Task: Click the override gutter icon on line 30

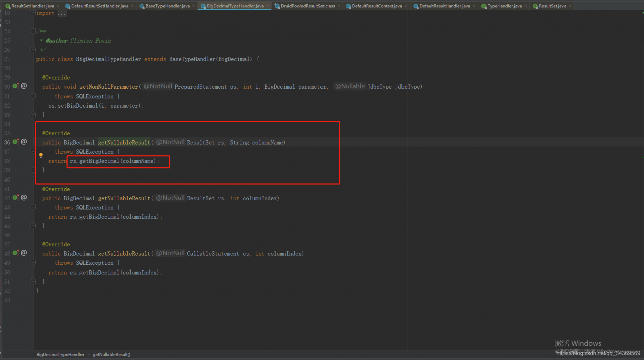Action: tap(16, 86)
